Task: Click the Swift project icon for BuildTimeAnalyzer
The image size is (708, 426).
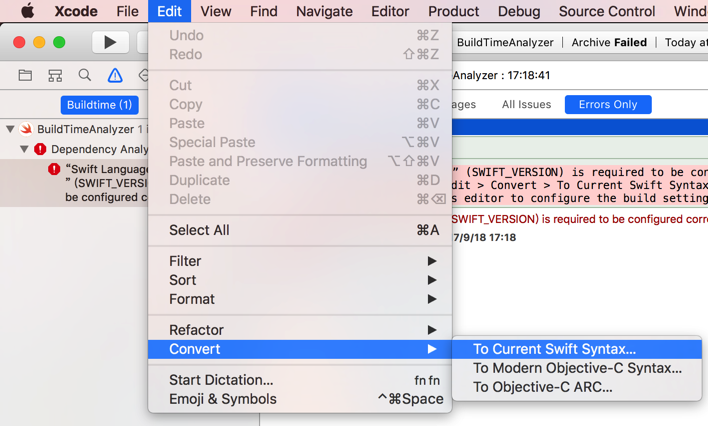Action: coord(26,129)
